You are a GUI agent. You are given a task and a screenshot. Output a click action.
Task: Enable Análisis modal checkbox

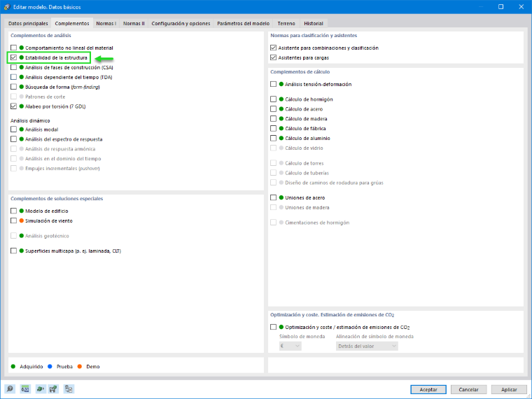tap(13, 129)
